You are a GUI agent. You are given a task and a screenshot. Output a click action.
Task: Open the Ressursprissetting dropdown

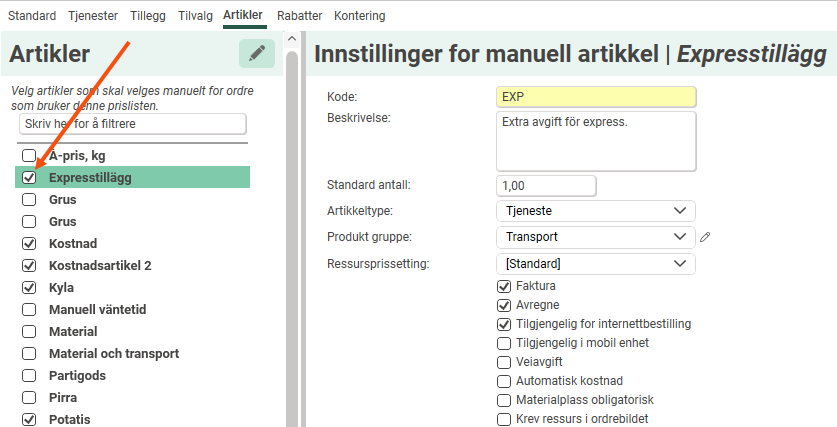[x=595, y=264]
